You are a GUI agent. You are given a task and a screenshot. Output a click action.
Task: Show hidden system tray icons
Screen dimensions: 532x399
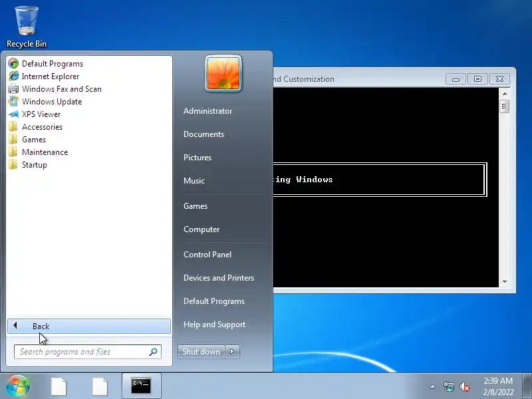tap(433, 386)
